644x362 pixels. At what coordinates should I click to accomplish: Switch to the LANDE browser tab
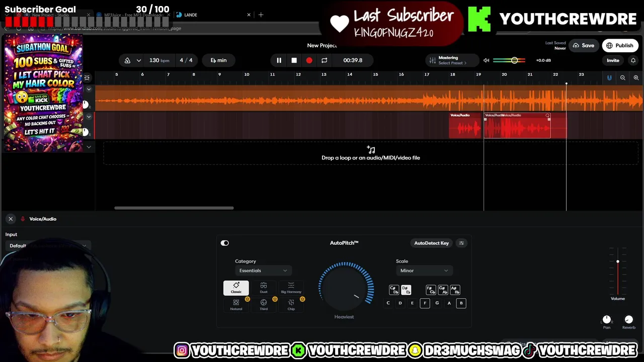(x=214, y=15)
